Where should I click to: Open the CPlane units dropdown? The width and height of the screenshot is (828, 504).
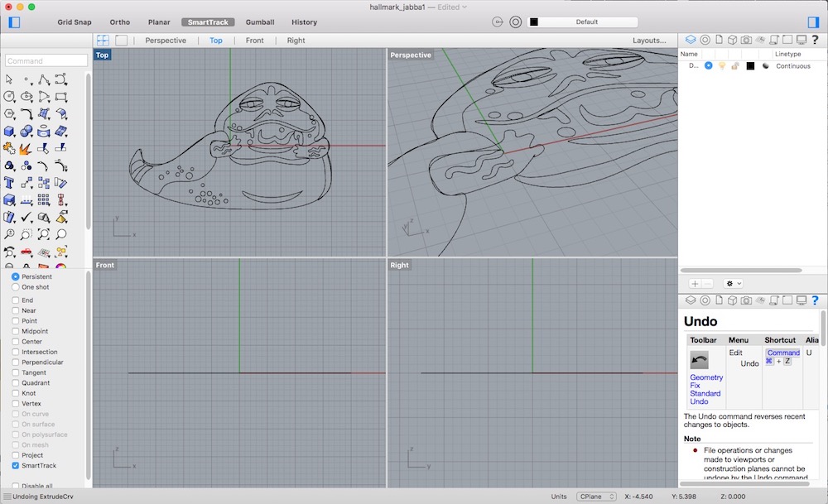596,497
